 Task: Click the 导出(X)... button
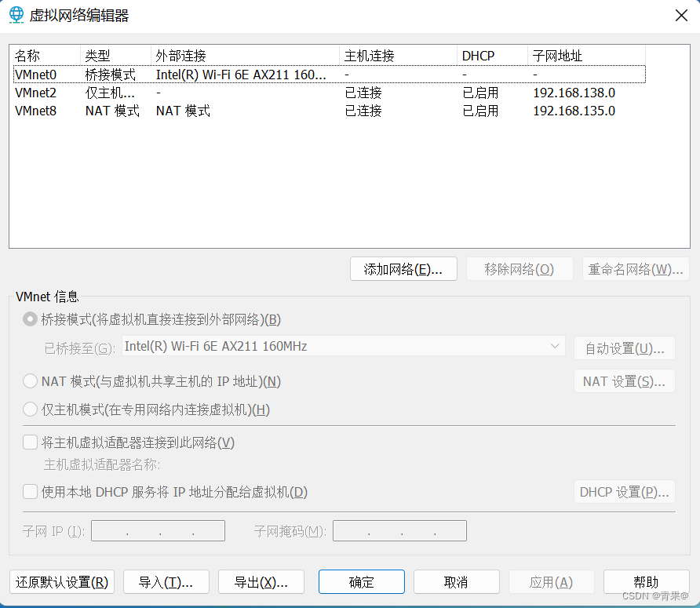[x=261, y=582]
